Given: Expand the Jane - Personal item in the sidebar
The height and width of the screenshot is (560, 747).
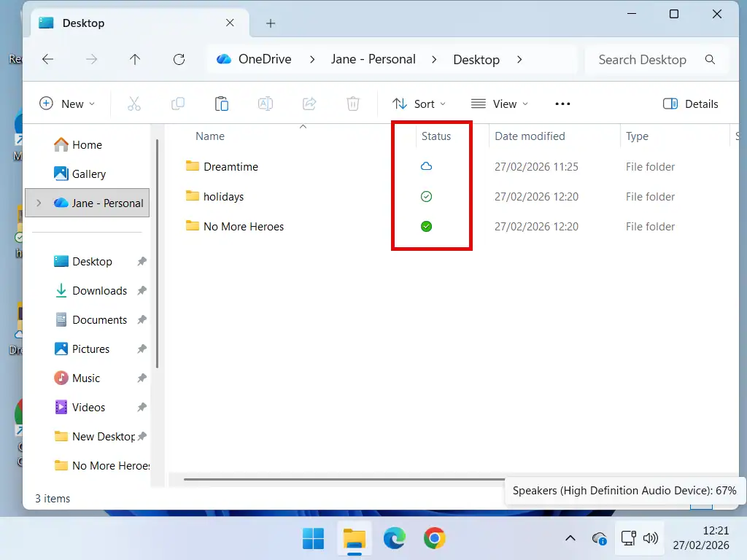Looking at the screenshot, I should coord(39,203).
